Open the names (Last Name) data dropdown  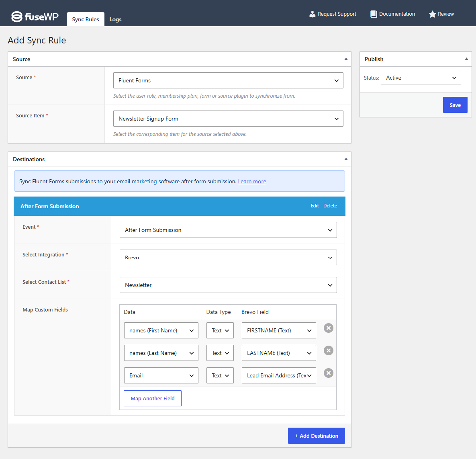click(161, 353)
